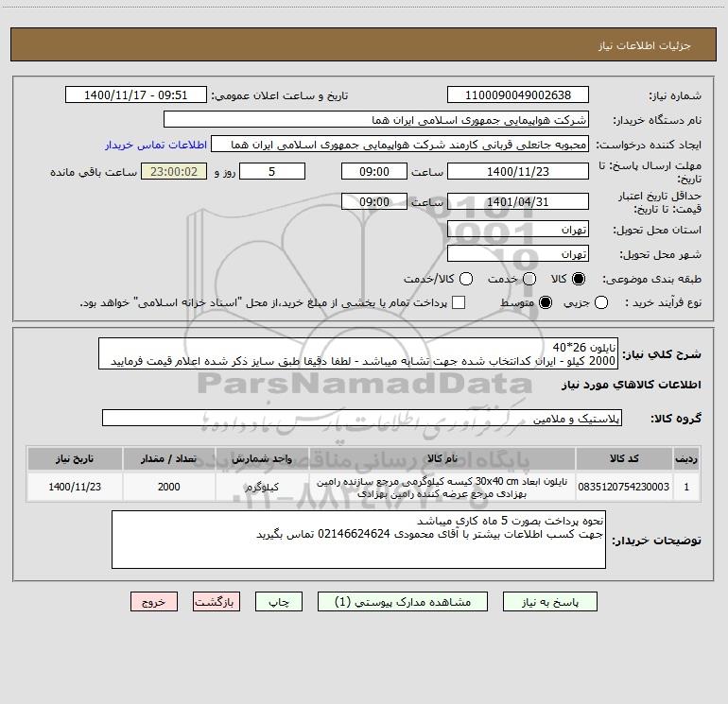Image resolution: width=728 pixels, height=704 pixels.
Task: Select the کالا radio button
Action: point(579,279)
